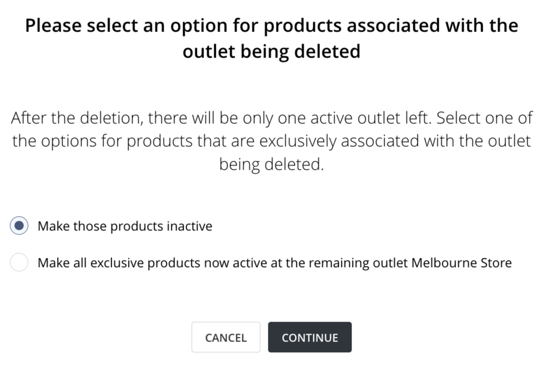The width and height of the screenshot is (546, 392).
Task: Dismiss the dialog using the white Cancel button
Action: click(226, 337)
